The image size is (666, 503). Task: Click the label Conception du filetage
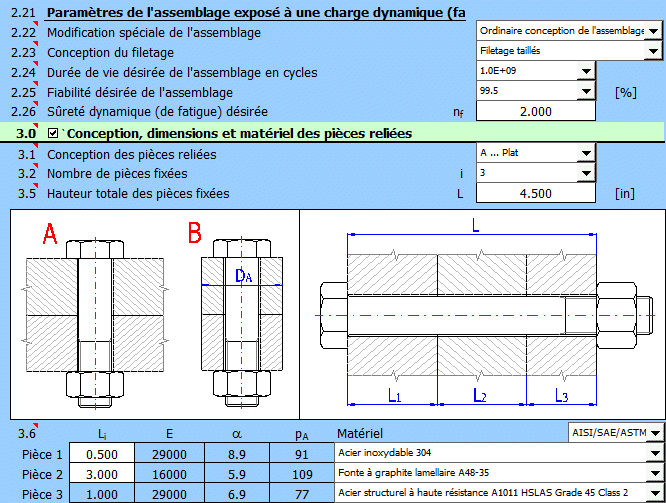pyautogui.click(x=110, y=53)
